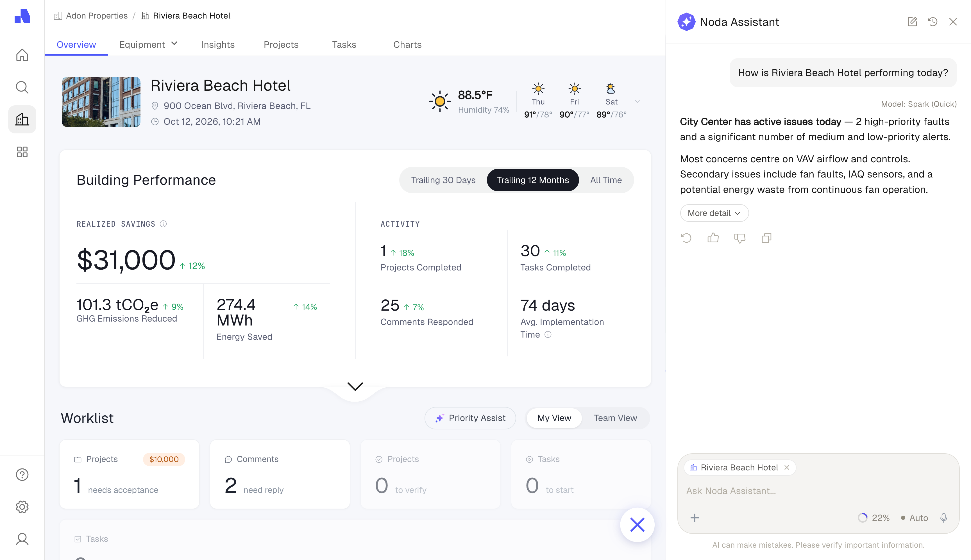Click the Realized Savings info icon
Image resolution: width=971 pixels, height=560 pixels.
(x=163, y=224)
